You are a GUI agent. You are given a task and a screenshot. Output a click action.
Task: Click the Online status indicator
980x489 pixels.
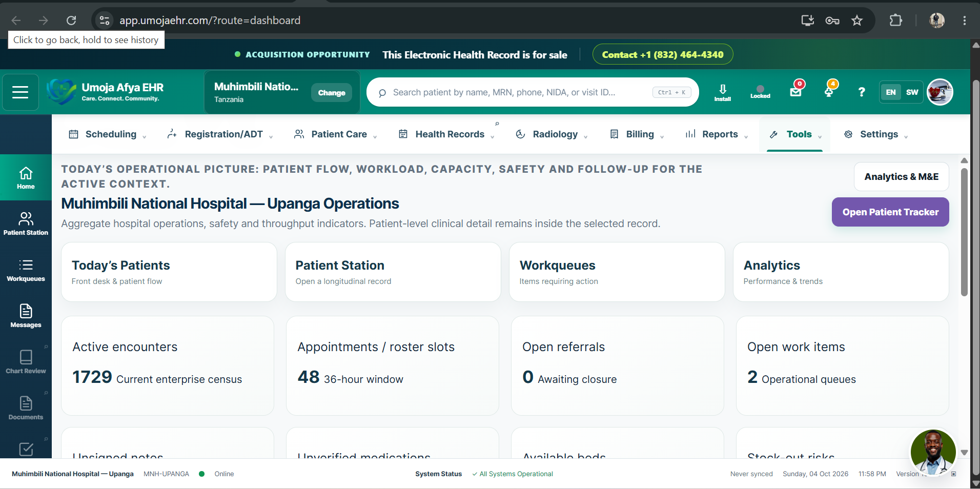tap(217, 474)
